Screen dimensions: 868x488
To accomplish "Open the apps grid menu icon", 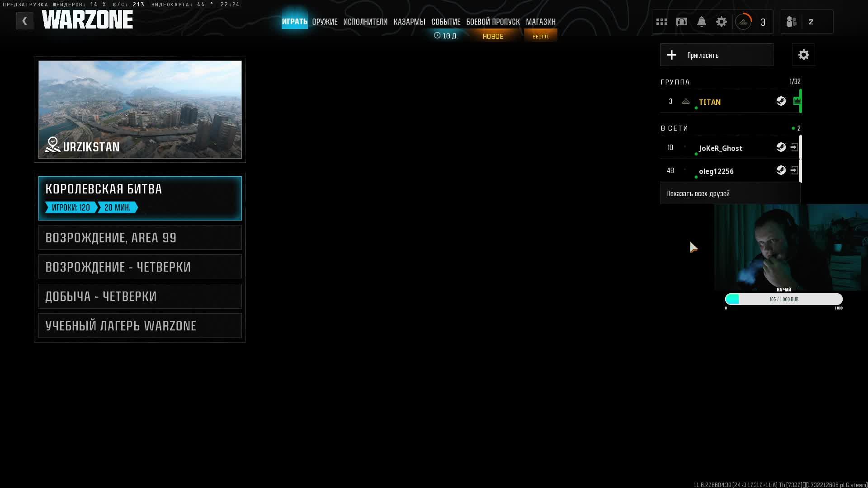I will point(662,22).
